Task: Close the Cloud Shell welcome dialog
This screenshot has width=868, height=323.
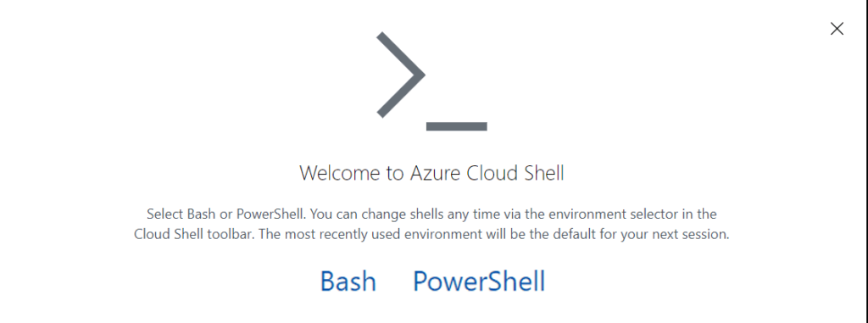Action: tap(837, 29)
